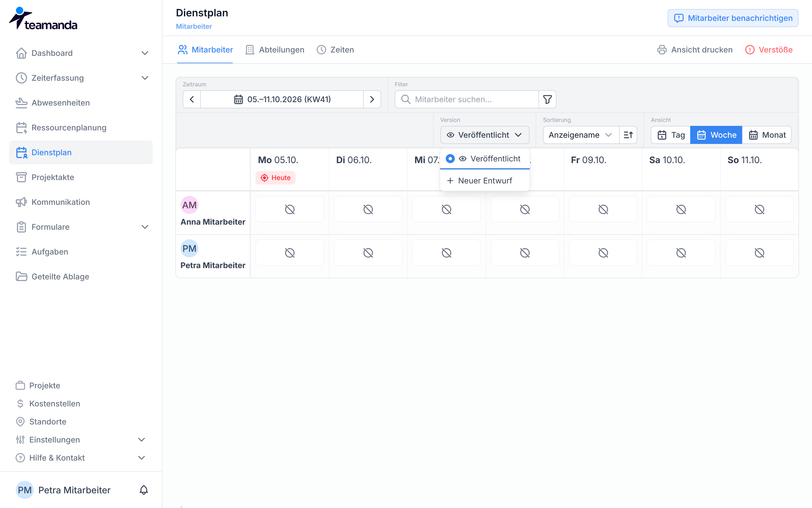Go to next week arrow
The width and height of the screenshot is (812, 508).
372,99
